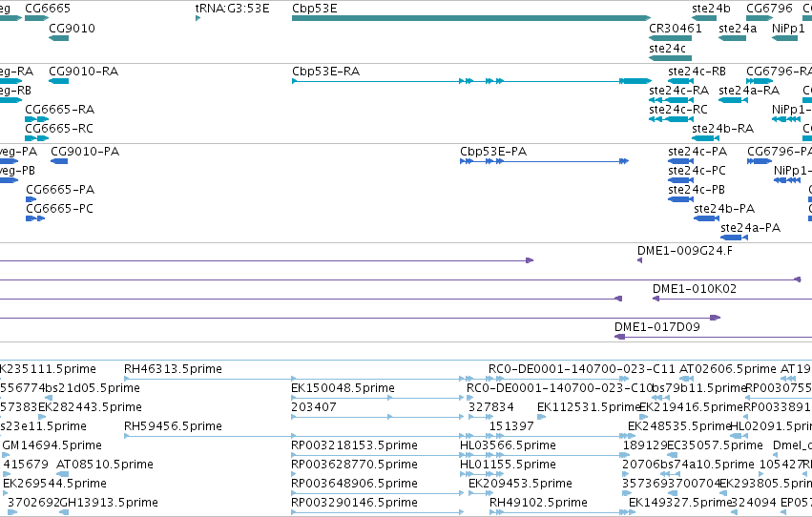The width and height of the screenshot is (812, 517).
Task: Select the ste24c-RB transcript
Action: 681,81
